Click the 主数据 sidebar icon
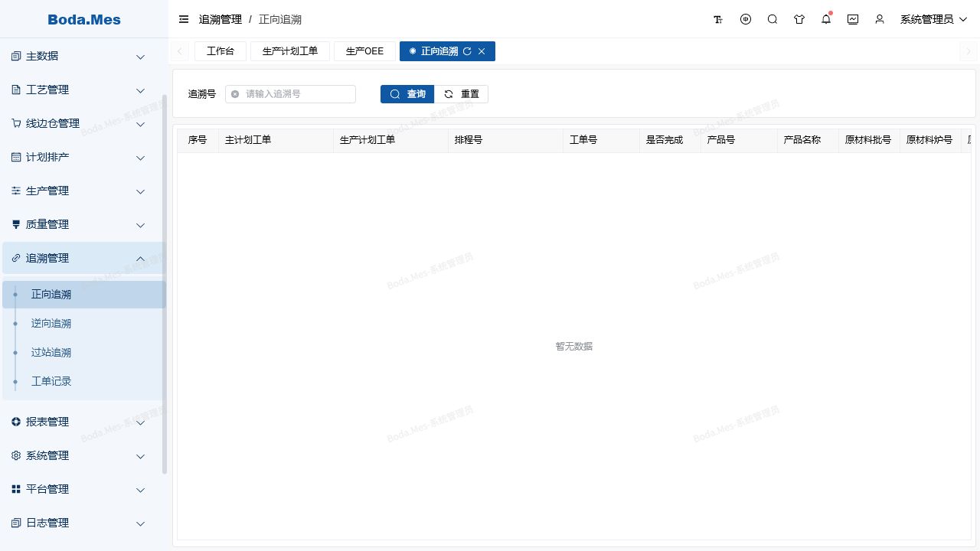This screenshot has height=551, width=980. tap(16, 57)
